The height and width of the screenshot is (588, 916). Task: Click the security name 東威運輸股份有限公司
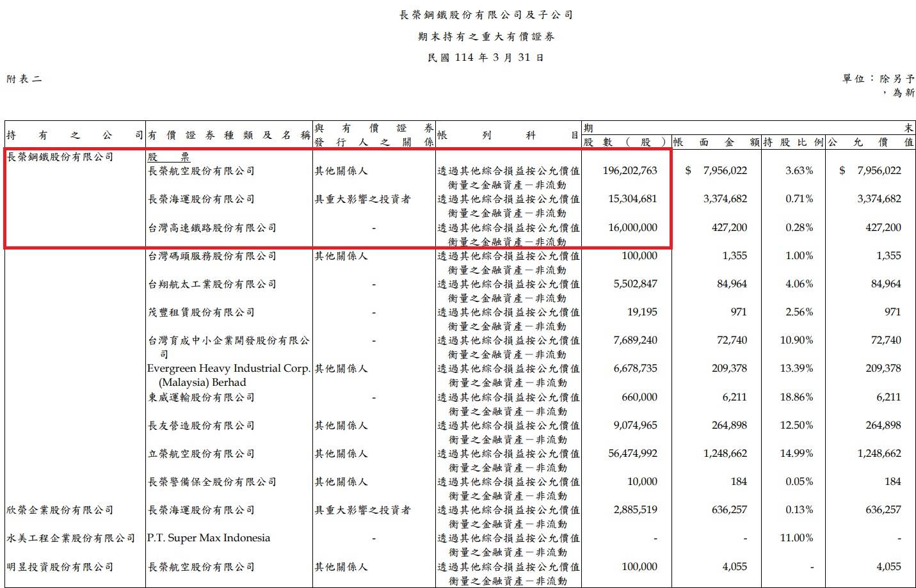pos(201,397)
